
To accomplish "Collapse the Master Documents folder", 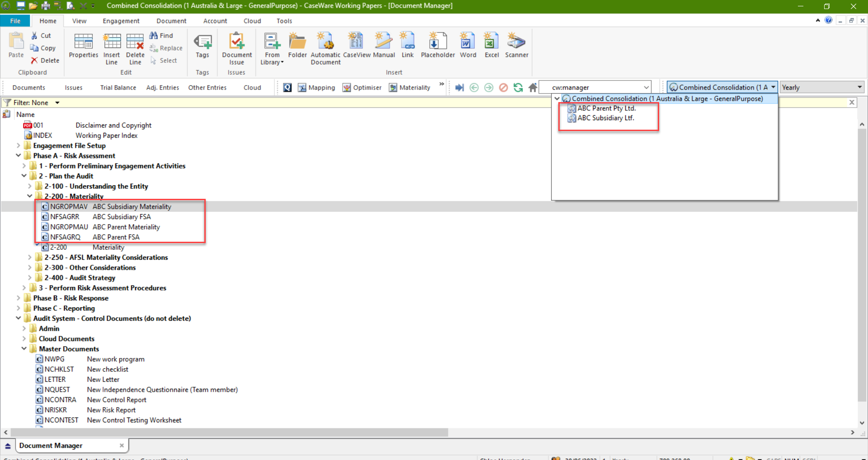I will [x=24, y=349].
